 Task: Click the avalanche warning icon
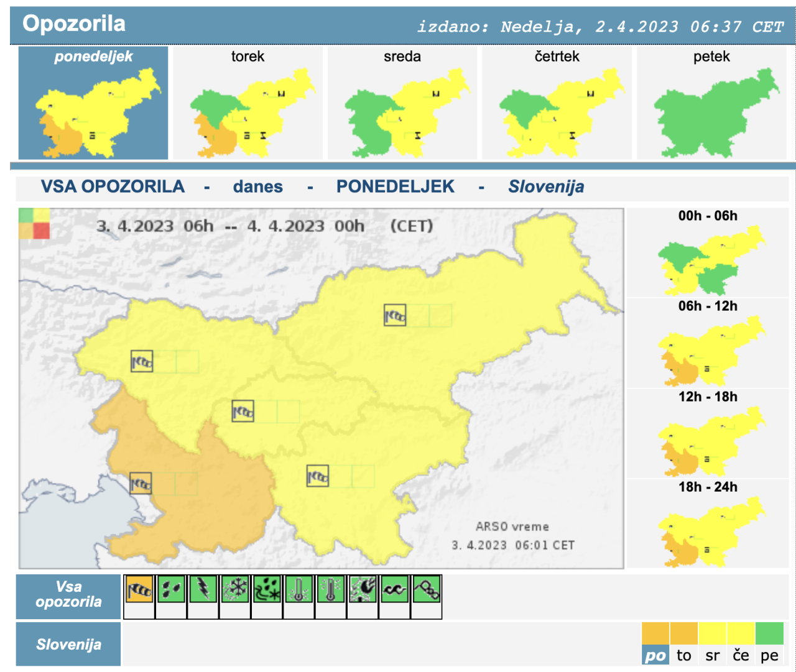point(427,589)
